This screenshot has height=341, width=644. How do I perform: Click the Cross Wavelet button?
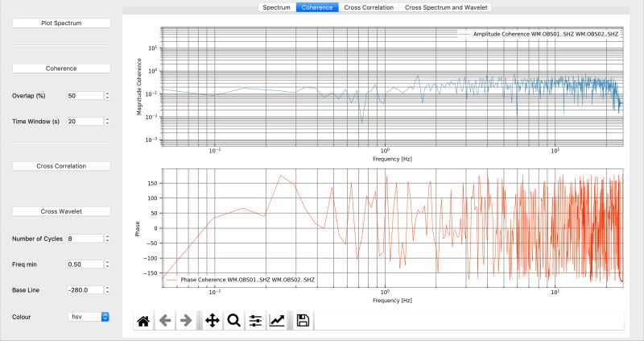[61, 211]
